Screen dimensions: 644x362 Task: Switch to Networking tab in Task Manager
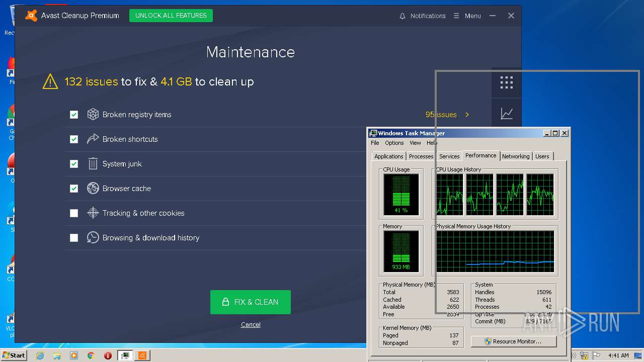(x=516, y=156)
